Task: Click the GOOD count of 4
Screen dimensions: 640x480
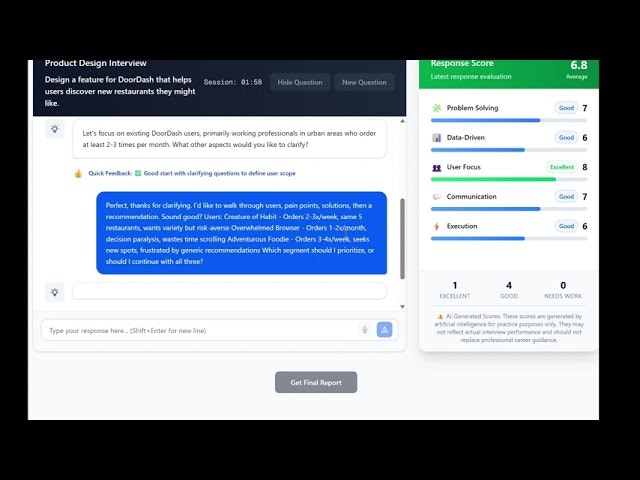Action: click(x=509, y=285)
